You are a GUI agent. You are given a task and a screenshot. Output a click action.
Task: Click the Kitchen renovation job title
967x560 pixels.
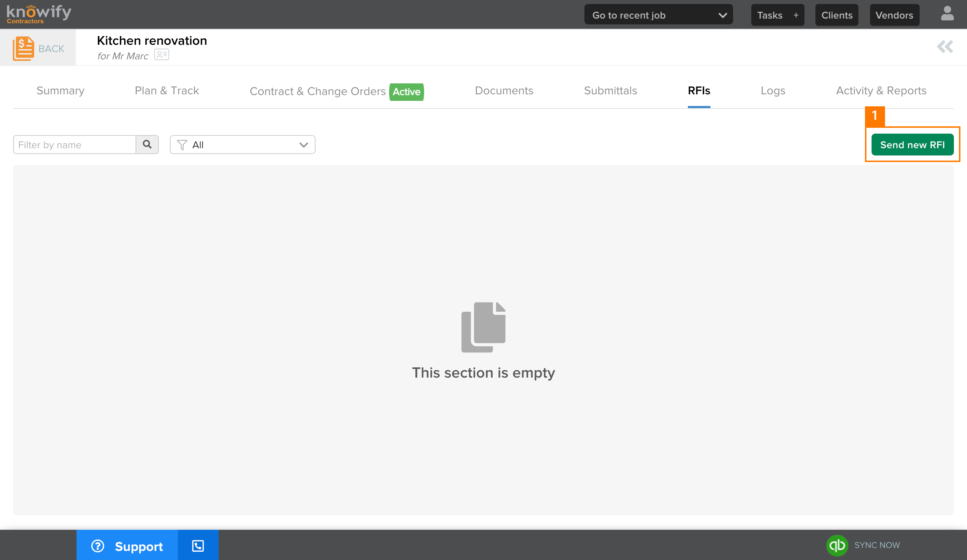pos(152,40)
